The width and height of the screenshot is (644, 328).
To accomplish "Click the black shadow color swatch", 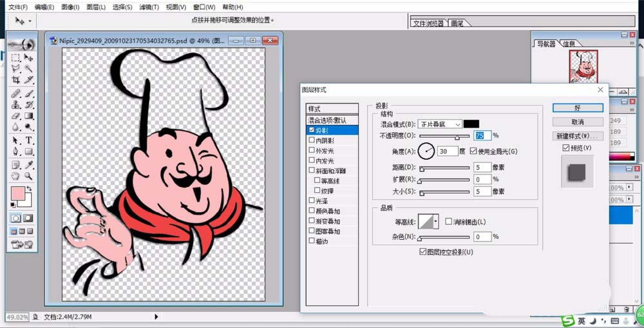I will pos(471,124).
